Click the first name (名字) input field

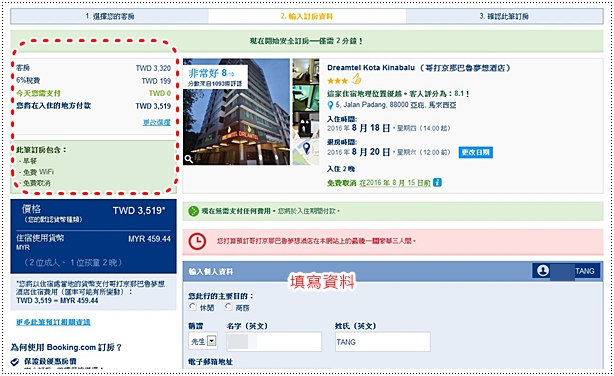click(274, 342)
